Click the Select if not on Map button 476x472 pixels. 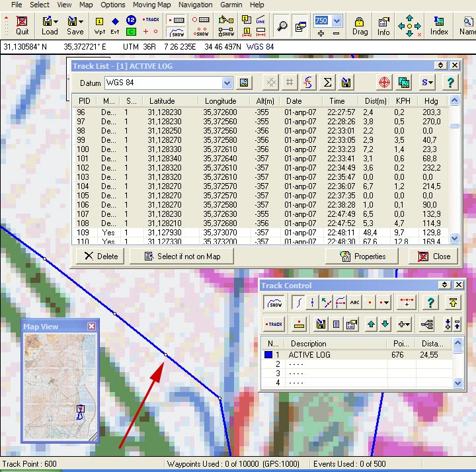coord(182,256)
